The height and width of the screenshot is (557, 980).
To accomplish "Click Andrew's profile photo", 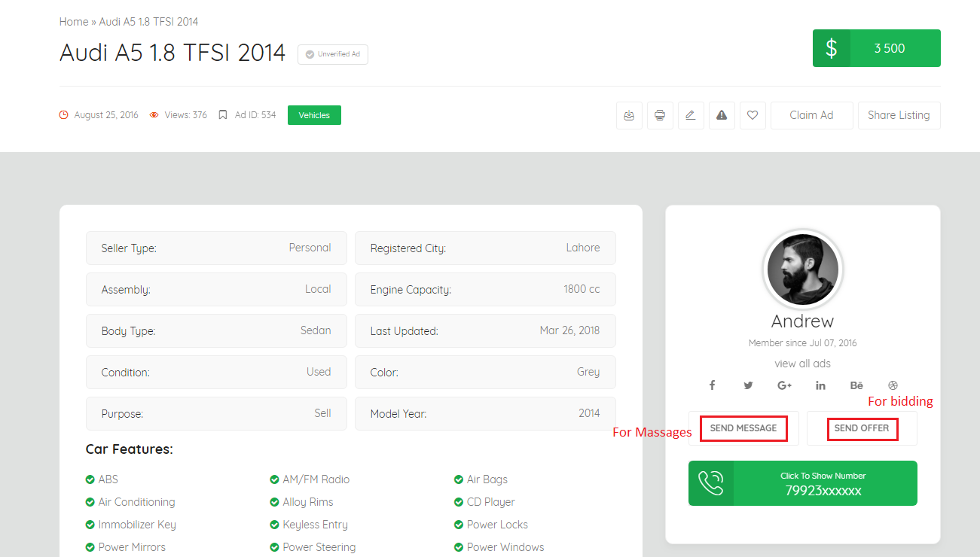I will [803, 269].
